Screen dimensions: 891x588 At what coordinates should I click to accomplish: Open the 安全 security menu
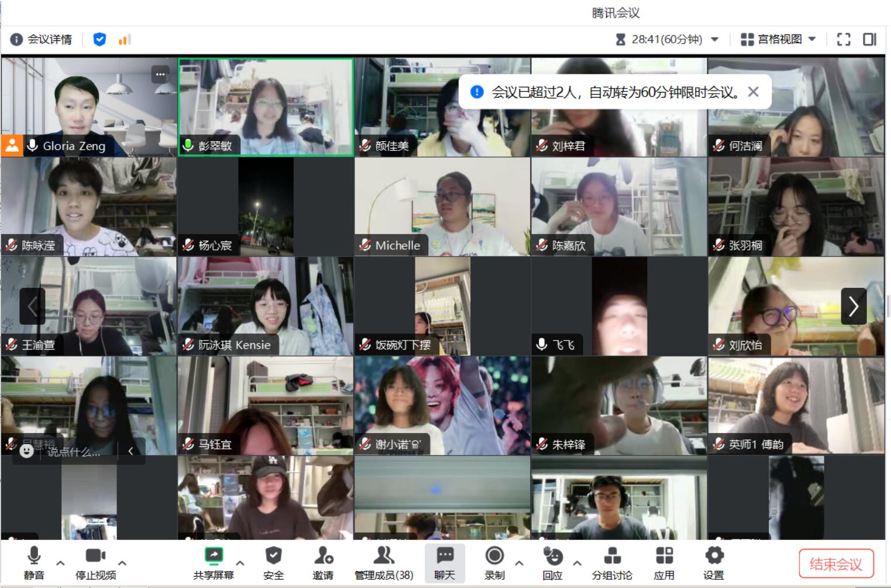click(273, 563)
